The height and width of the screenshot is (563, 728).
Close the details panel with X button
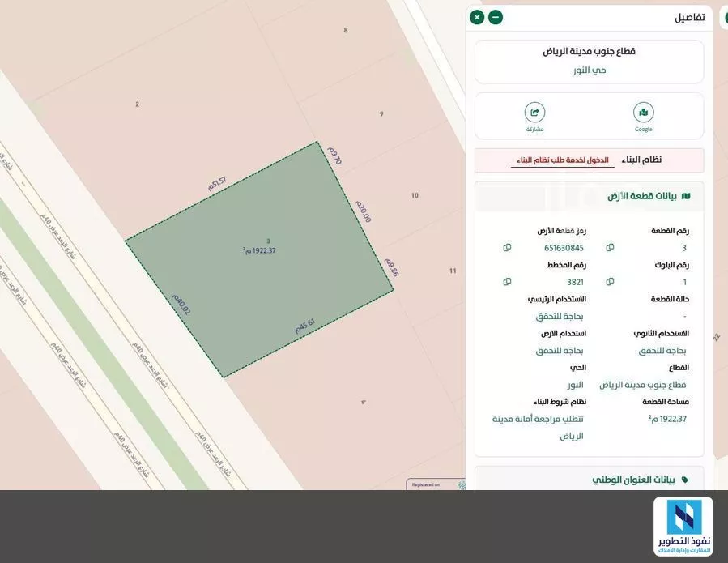477,17
